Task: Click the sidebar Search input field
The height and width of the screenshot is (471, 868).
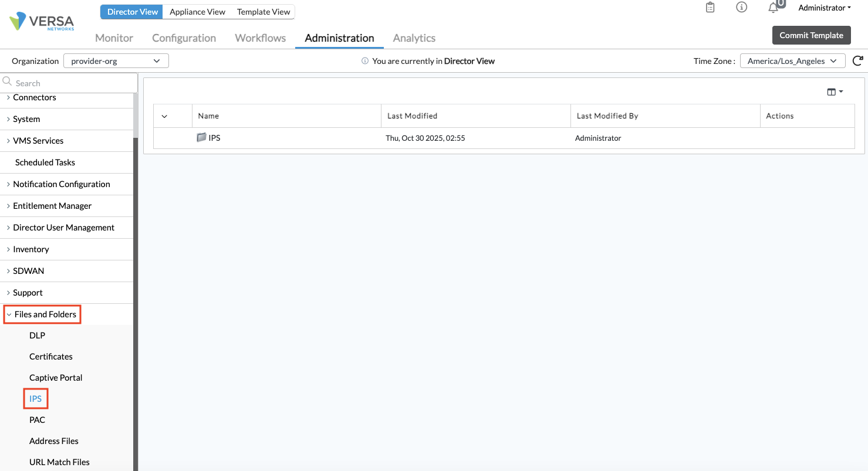Action: pyautogui.click(x=73, y=83)
